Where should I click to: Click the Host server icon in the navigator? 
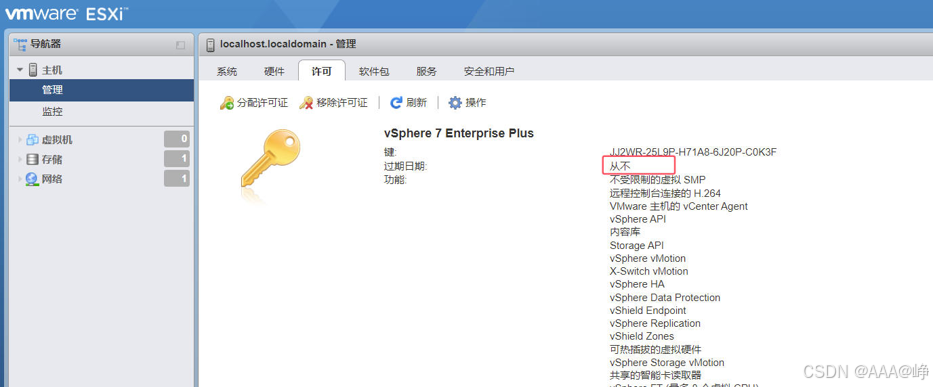pyautogui.click(x=33, y=70)
